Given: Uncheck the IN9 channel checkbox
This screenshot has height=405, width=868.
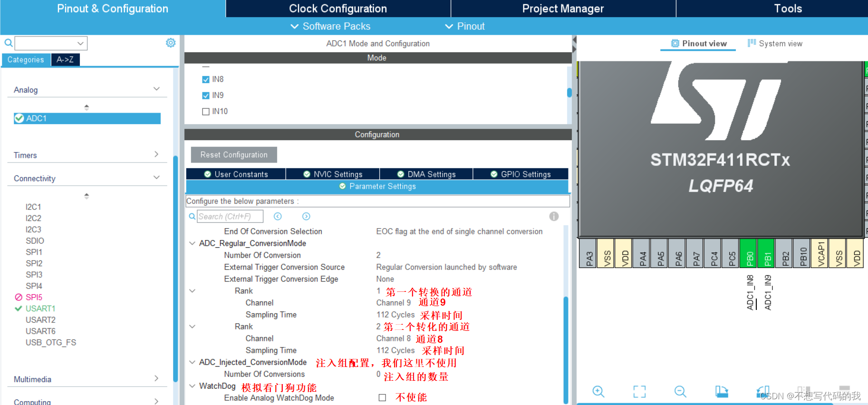Looking at the screenshot, I should pyautogui.click(x=206, y=96).
